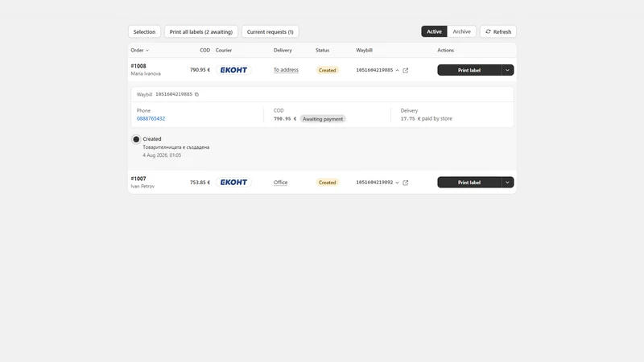Print label for order #1008

pos(469,70)
